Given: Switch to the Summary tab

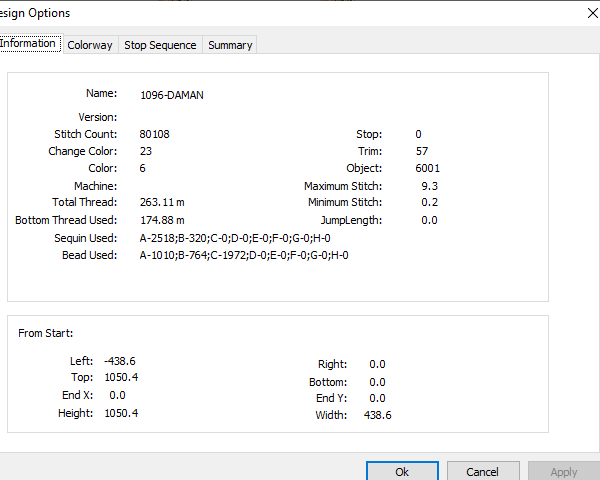Looking at the screenshot, I should pos(230,45).
